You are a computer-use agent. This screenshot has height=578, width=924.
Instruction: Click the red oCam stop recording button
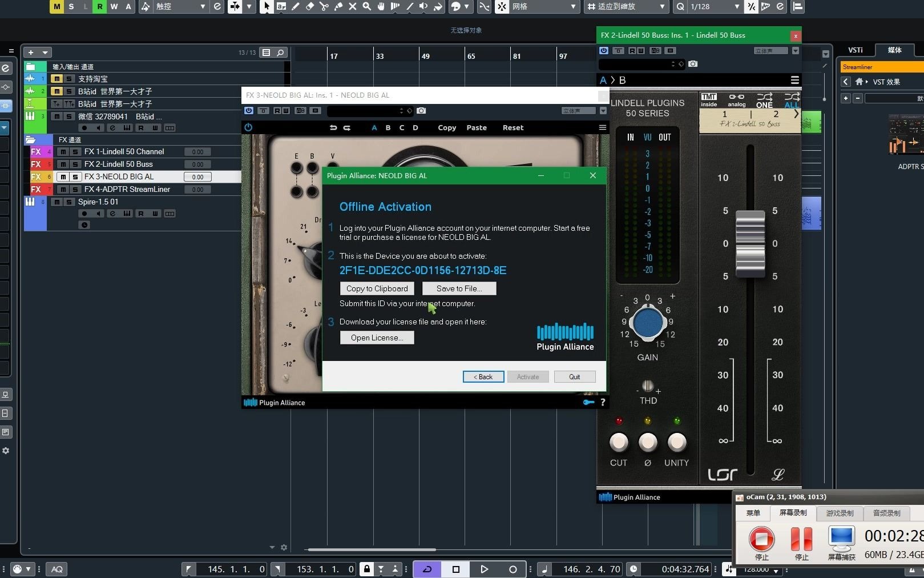click(x=761, y=539)
